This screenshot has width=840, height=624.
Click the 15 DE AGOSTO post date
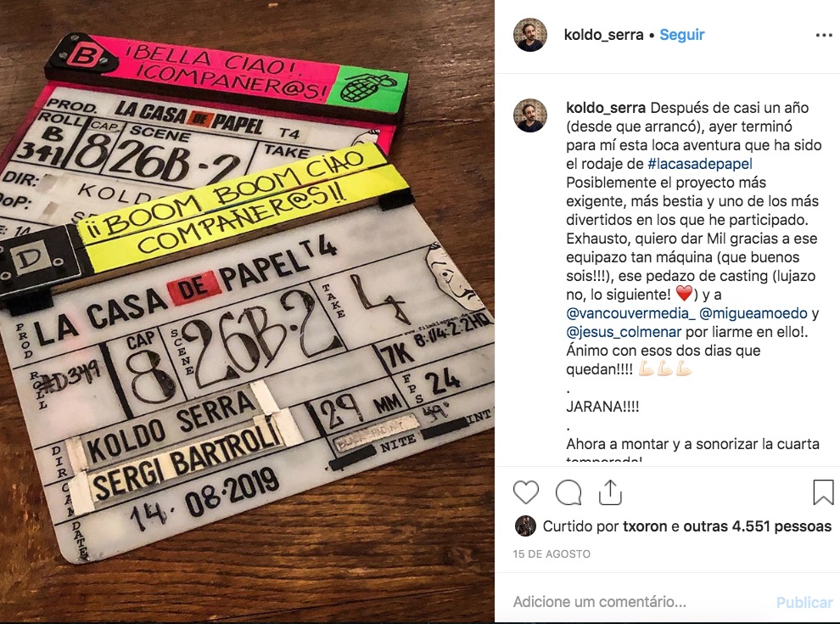coord(552,554)
